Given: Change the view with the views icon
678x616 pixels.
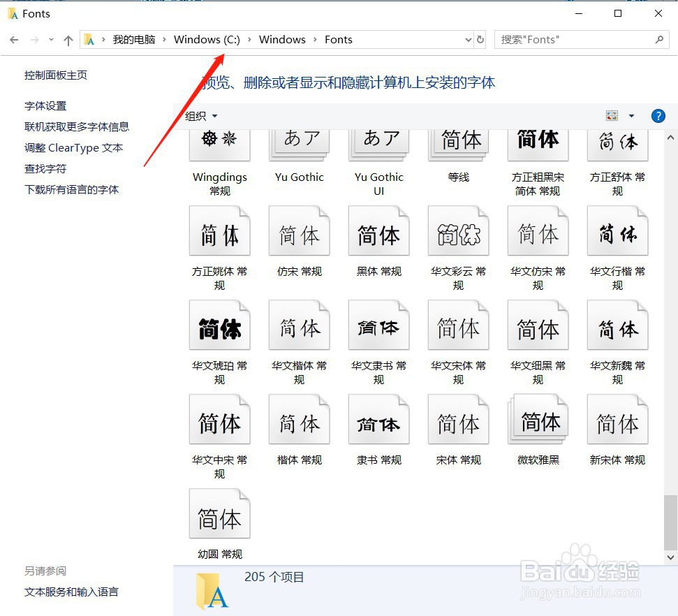Looking at the screenshot, I should point(612,115).
